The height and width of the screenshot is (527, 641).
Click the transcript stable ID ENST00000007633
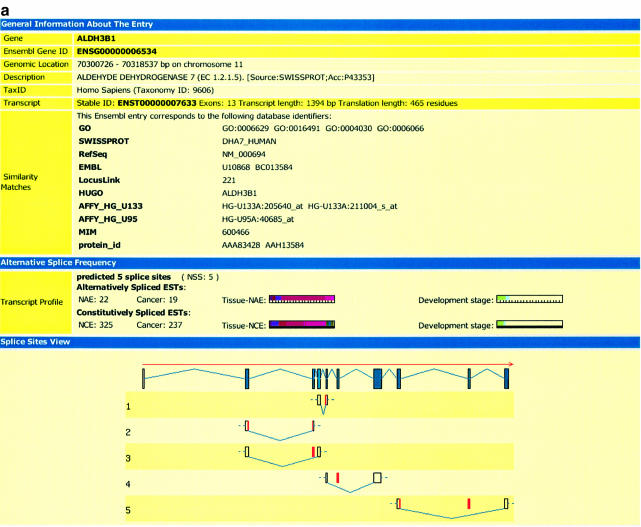pyautogui.click(x=157, y=103)
